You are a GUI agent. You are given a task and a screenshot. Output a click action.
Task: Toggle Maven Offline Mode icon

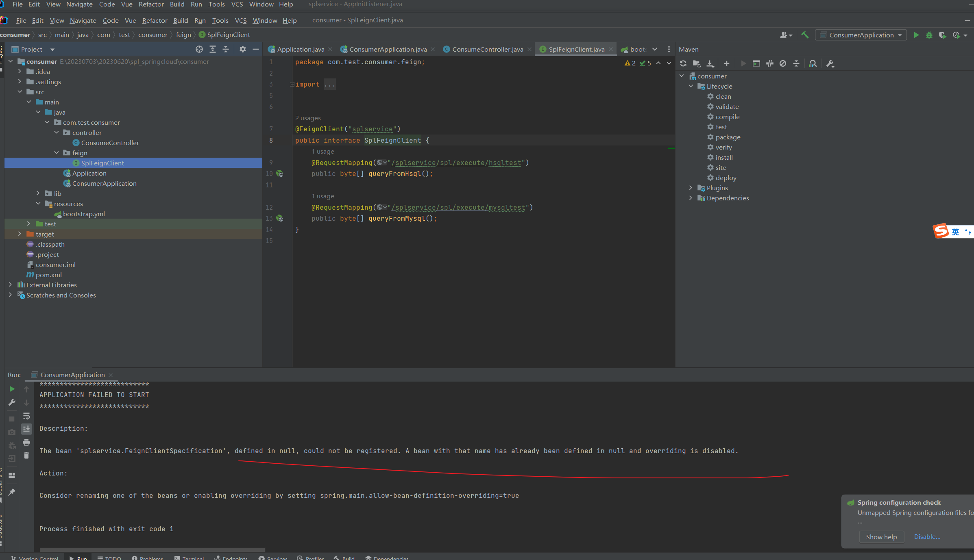click(x=769, y=63)
